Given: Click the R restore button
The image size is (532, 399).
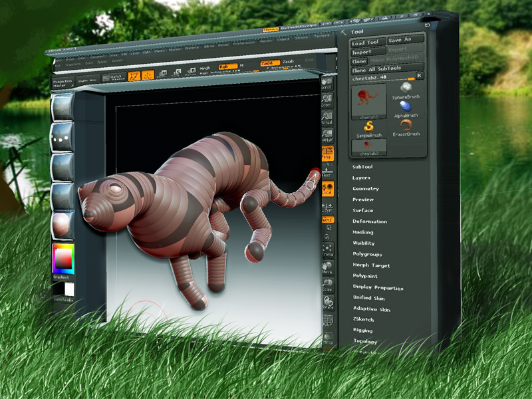Looking at the screenshot, I should [420, 76].
